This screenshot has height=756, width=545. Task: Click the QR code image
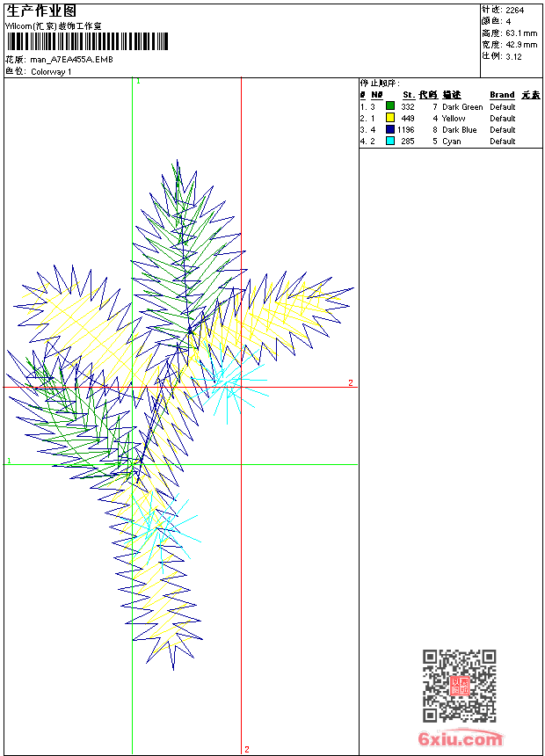(x=460, y=686)
